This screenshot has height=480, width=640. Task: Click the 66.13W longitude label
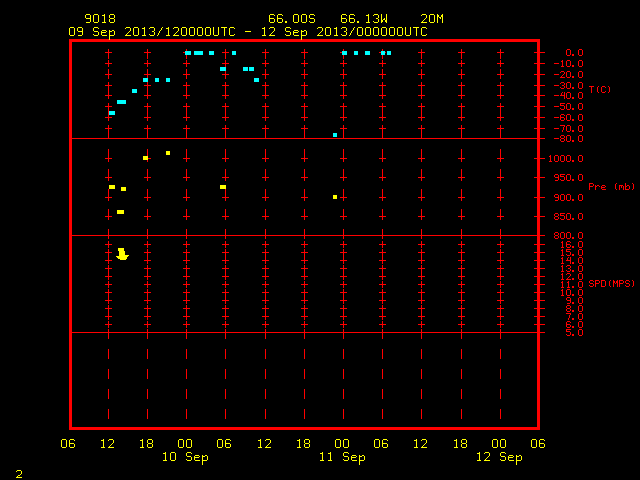coord(364,19)
